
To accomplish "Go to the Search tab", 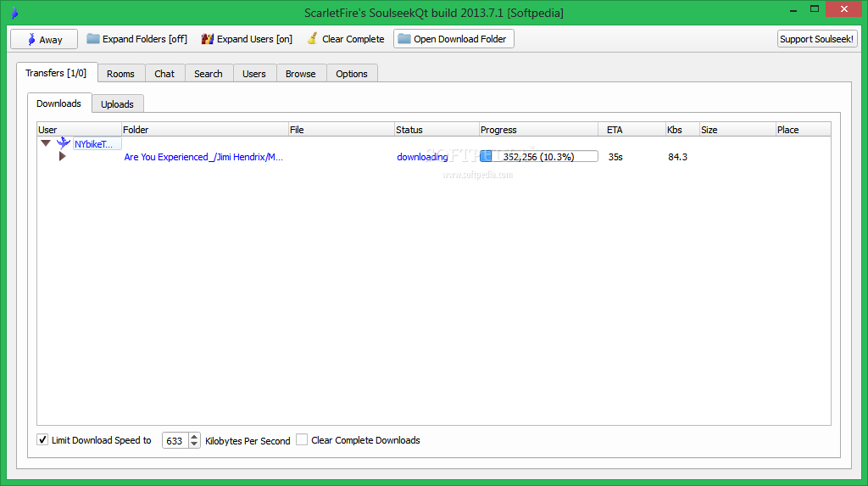I will tap(209, 74).
